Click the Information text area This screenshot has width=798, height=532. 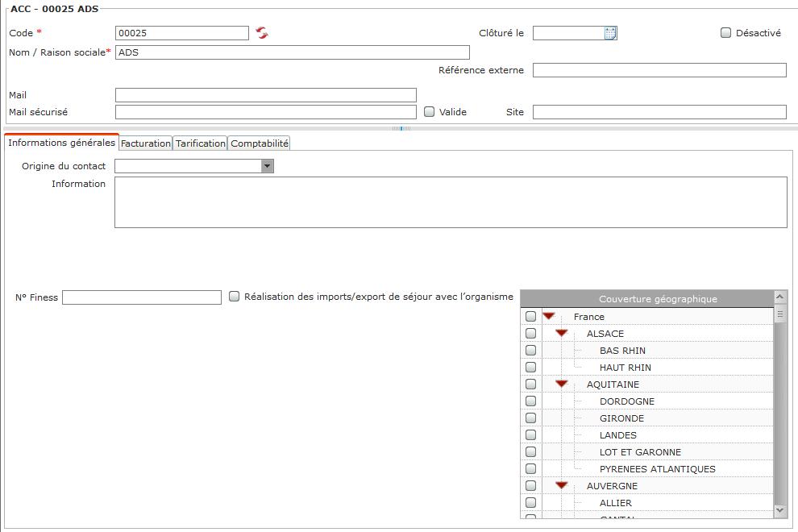point(451,202)
